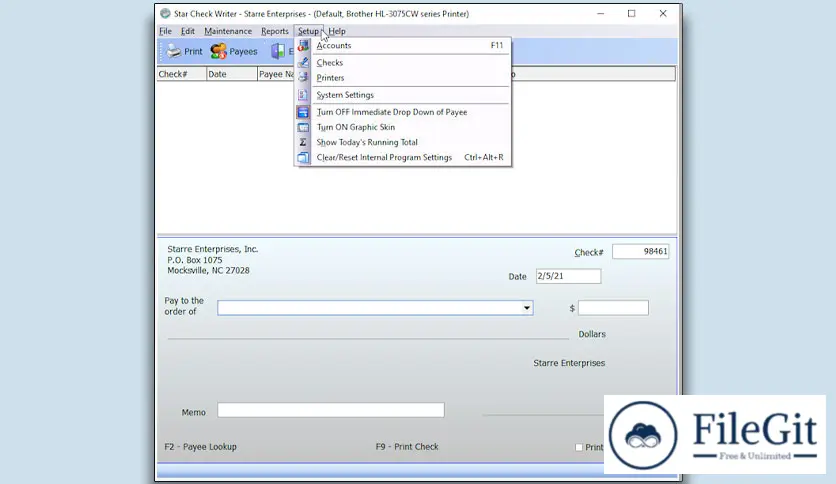Select Clear/Reset Internal Program Settings

pyautogui.click(x=403, y=157)
